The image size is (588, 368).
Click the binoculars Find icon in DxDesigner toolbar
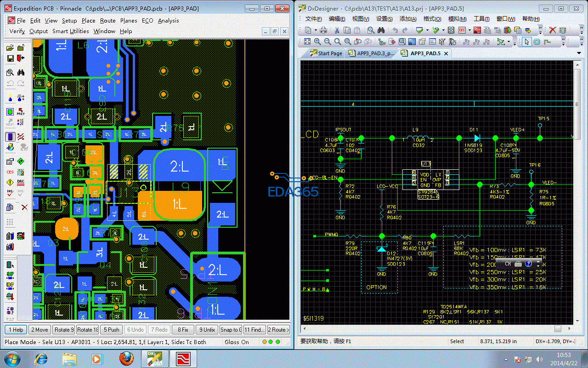point(381,30)
